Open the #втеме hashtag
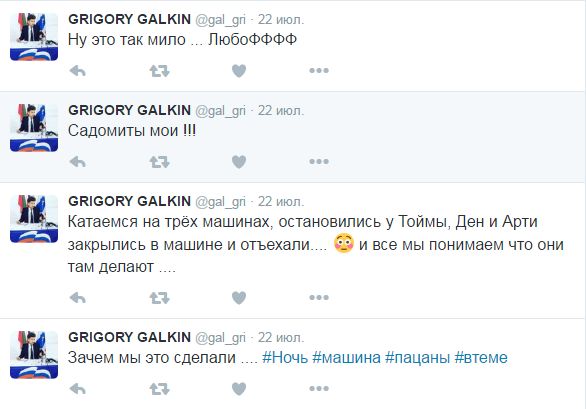This screenshot has height=409, width=586. (481, 358)
